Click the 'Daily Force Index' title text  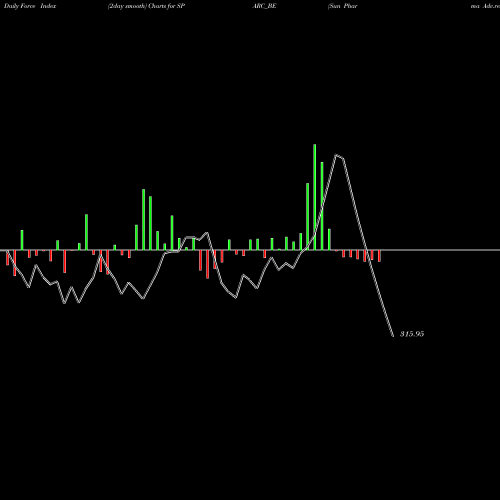[30, 6]
